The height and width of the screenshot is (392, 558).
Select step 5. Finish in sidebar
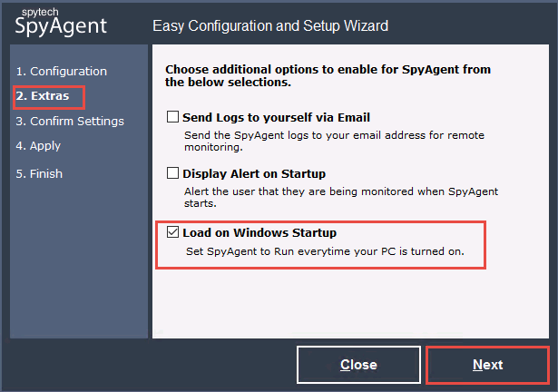point(39,173)
